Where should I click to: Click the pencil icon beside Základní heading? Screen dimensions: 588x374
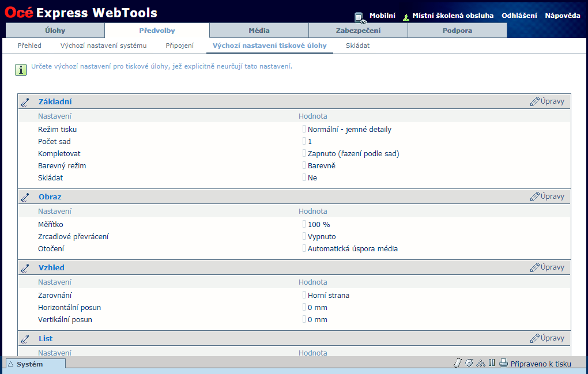pos(25,102)
